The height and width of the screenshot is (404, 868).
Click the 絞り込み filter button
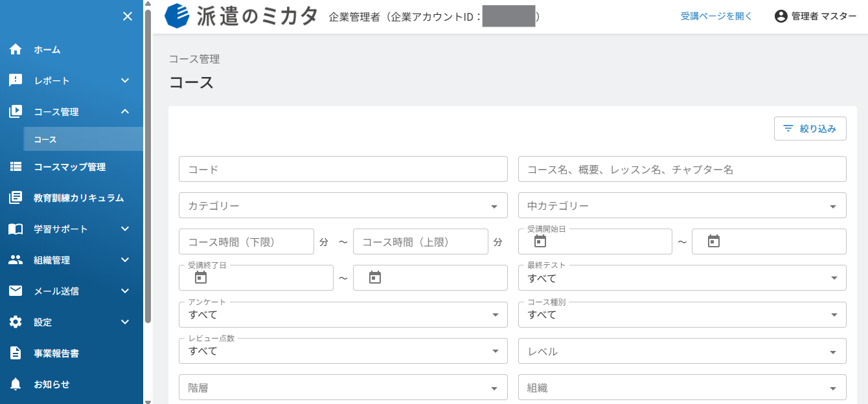pyautogui.click(x=810, y=128)
